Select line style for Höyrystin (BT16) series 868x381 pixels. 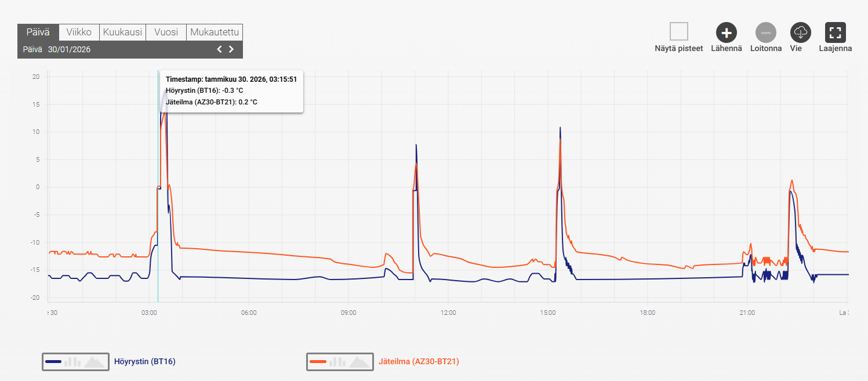[53, 361]
